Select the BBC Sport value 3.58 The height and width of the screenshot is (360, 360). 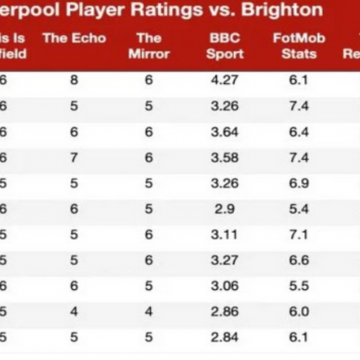(x=225, y=157)
